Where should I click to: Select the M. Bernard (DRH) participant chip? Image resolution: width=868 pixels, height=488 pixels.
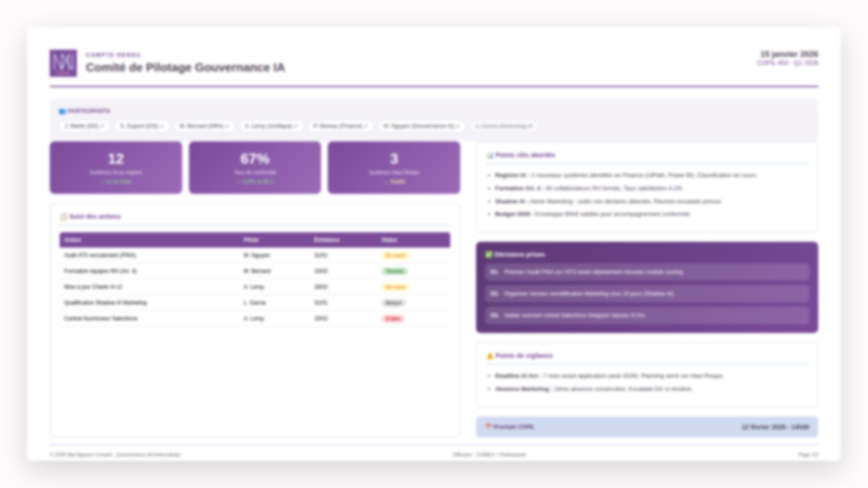204,126
